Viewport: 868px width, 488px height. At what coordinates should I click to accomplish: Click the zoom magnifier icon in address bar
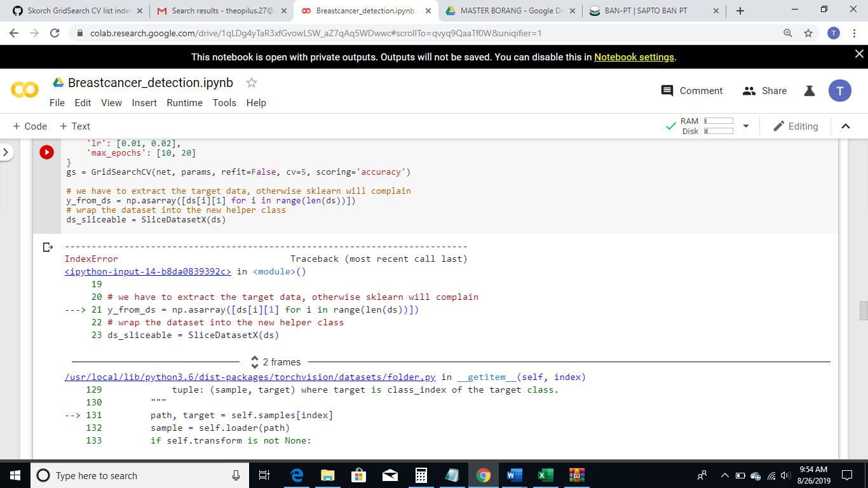click(x=788, y=33)
